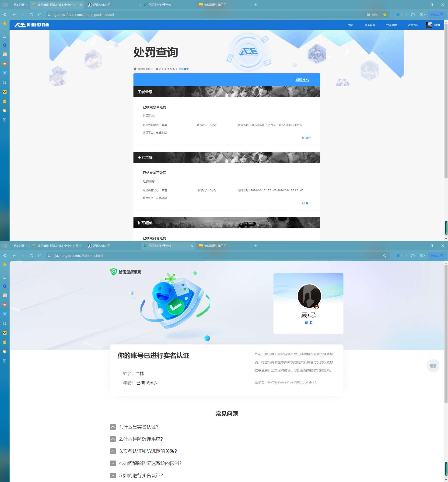Click the 注销 logout link
448x482 pixels.
[x=437, y=25]
